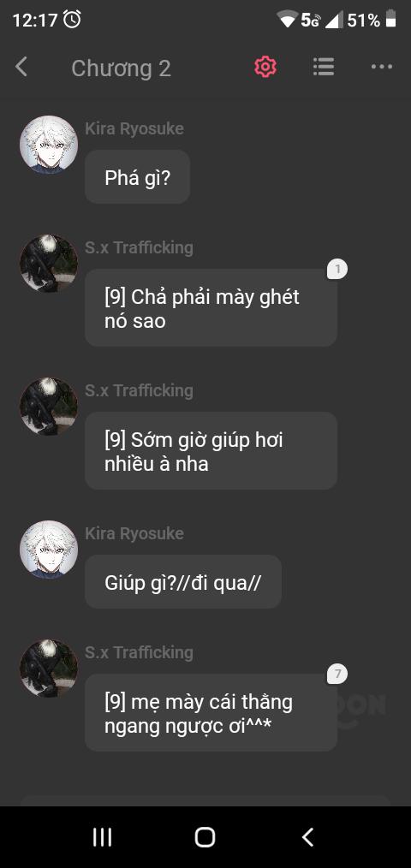Tap the Chương 2 title
This screenshot has height=868, width=411.
point(121,68)
